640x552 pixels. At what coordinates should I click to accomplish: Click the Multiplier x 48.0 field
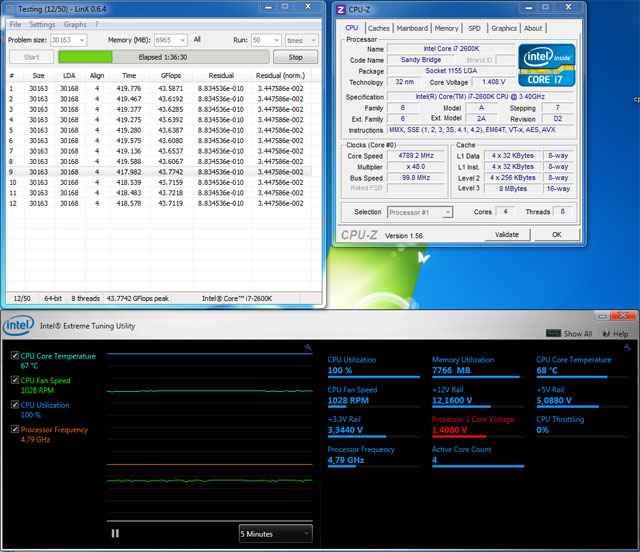point(416,167)
